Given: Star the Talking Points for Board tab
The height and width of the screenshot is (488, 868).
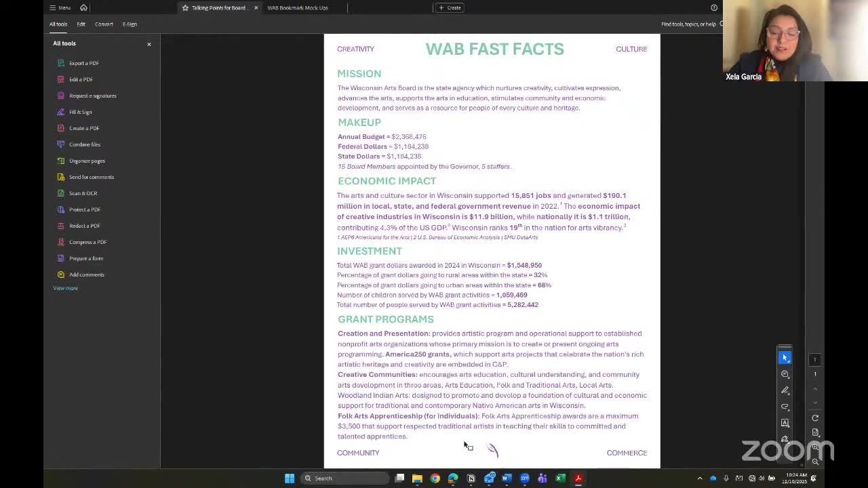Looking at the screenshot, I should [185, 7].
